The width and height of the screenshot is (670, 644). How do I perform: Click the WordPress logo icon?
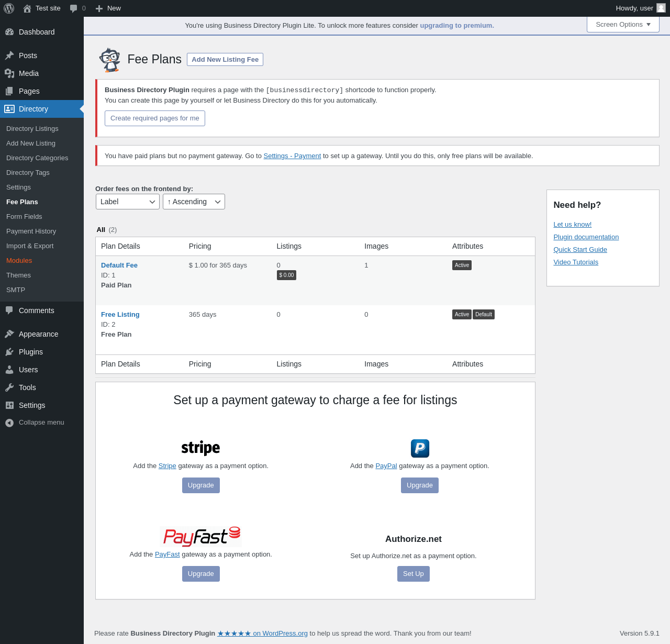point(9,8)
